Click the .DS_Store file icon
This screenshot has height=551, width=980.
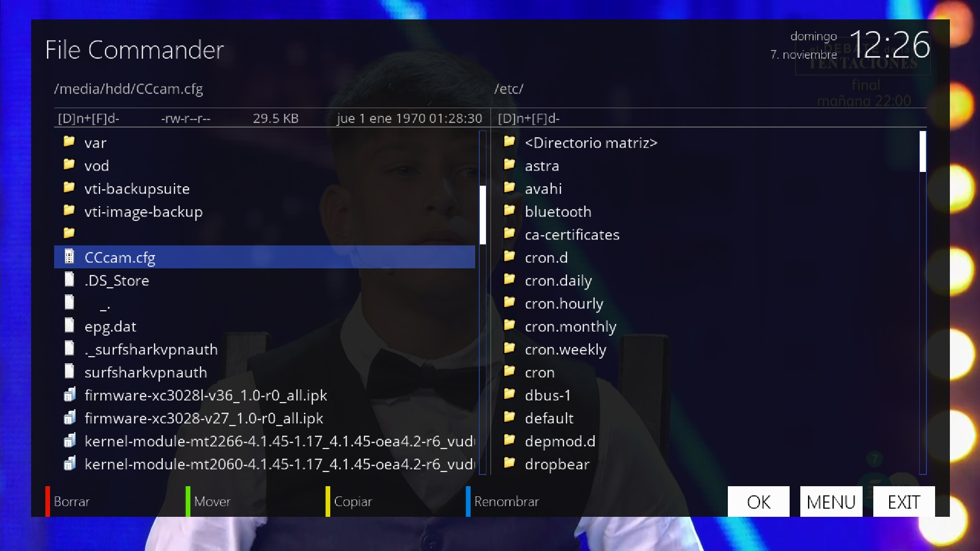pos(69,280)
